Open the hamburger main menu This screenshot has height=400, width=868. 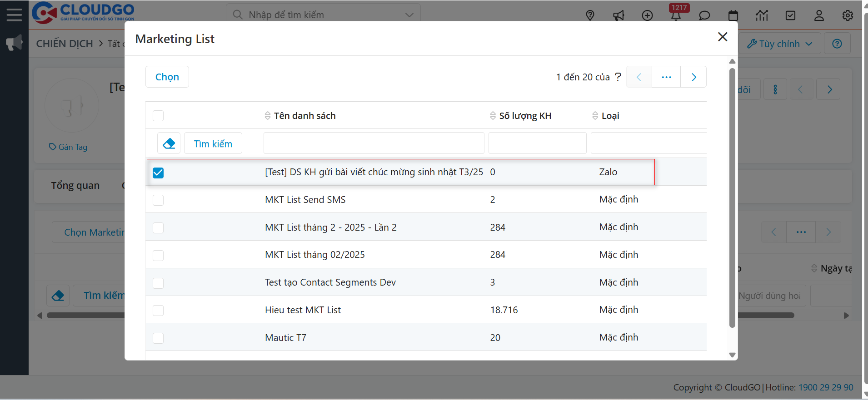click(14, 15)
